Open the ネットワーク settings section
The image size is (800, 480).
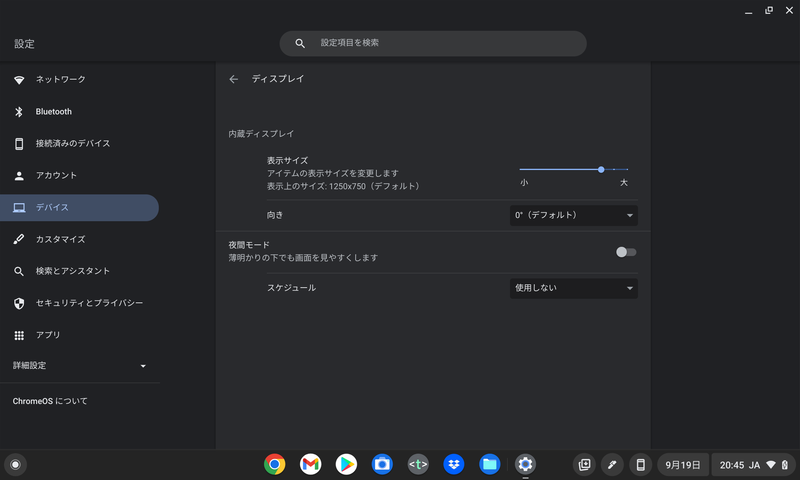[x=79, y=80]
